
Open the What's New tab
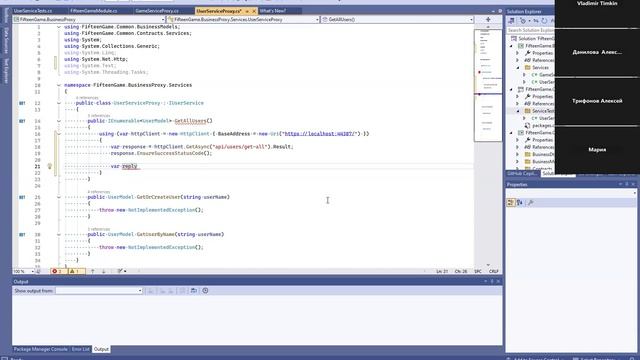(x=273, y=11)
